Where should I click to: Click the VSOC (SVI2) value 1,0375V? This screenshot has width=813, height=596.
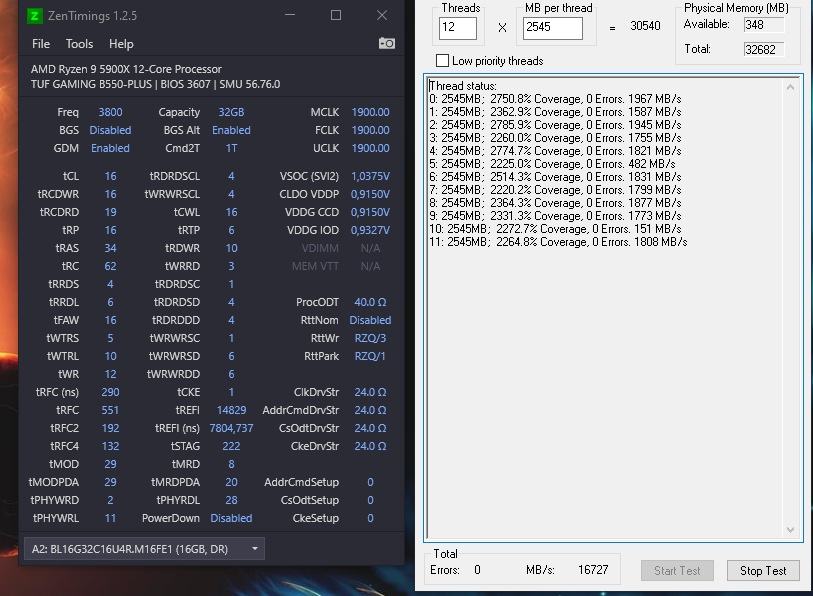click(x=370, y=176)
